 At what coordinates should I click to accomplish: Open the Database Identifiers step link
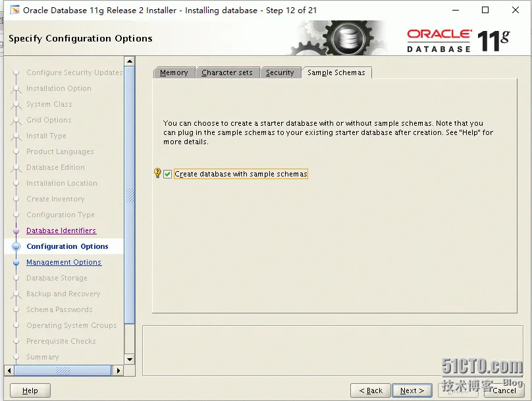pyautogui.click(x=61, y=230)
